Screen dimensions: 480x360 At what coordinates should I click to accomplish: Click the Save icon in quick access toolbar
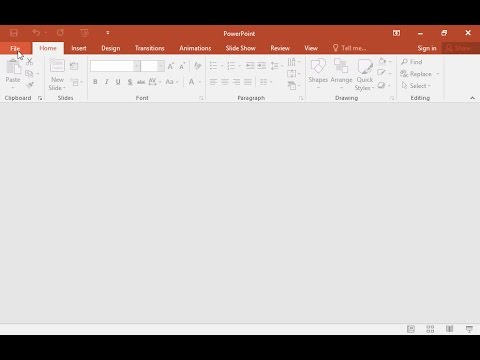tap(14, 33)
